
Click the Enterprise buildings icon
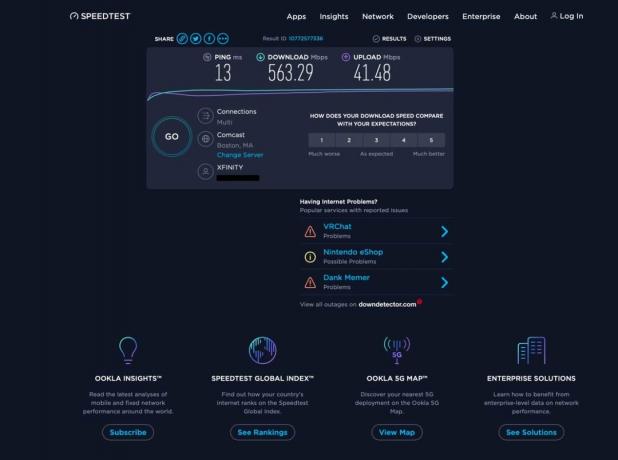pyautogui.click(x=531, y=350)
